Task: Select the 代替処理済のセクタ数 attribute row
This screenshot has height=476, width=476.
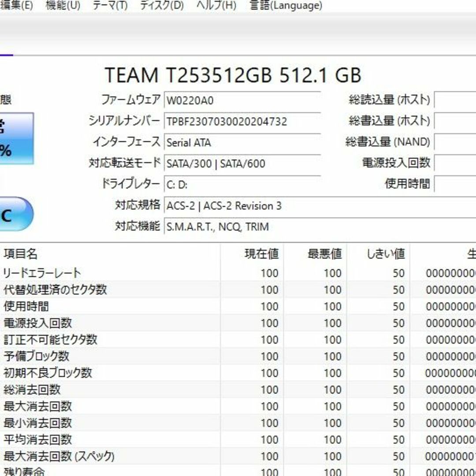Action: point(238,290)
